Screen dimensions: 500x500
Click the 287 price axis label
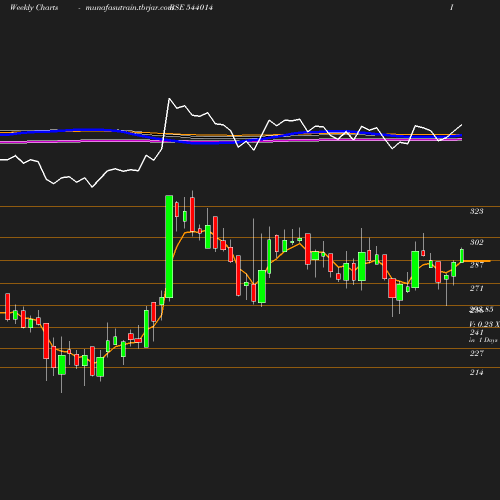click(x=477, y=265)
